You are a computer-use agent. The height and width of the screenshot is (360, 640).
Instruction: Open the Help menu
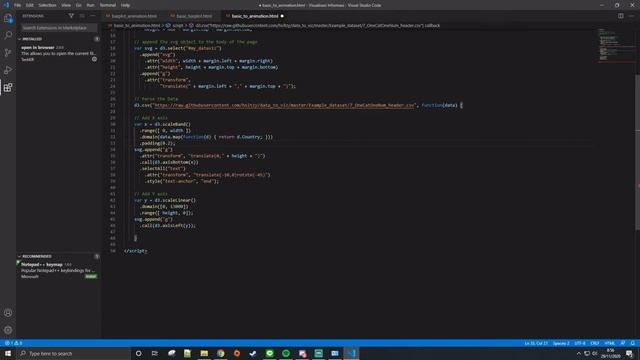point(125,5)
